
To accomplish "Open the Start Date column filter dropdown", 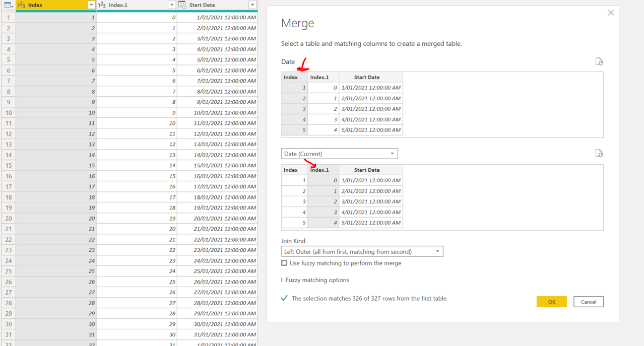I will tap(252, 5).
